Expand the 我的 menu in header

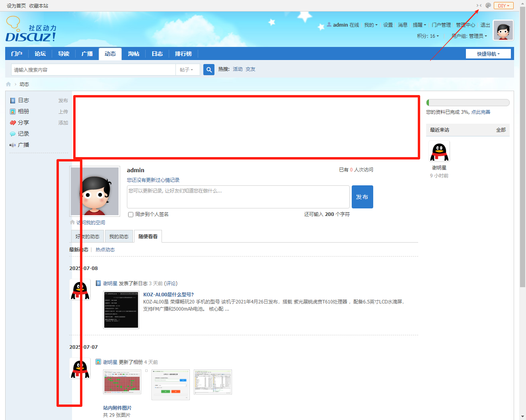[x=370, y=25]
